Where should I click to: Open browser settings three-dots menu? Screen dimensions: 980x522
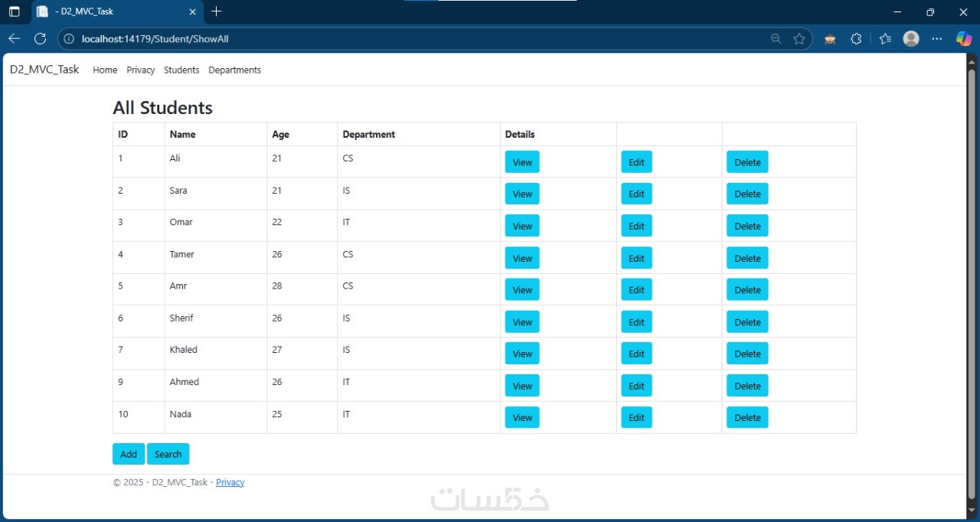937,39
